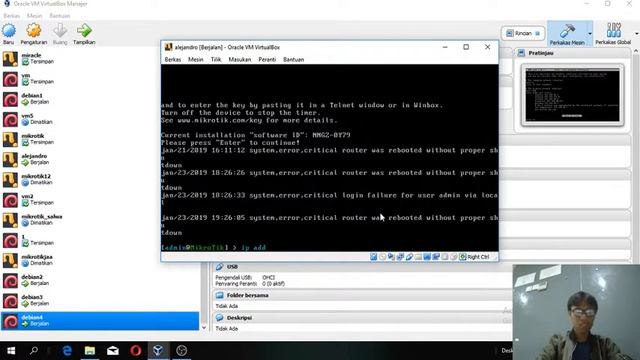This screenshot has width=640, height=360.
Task: Select the debian3 virtual machine
Action: pyautogui.click(x=100, y=300)
